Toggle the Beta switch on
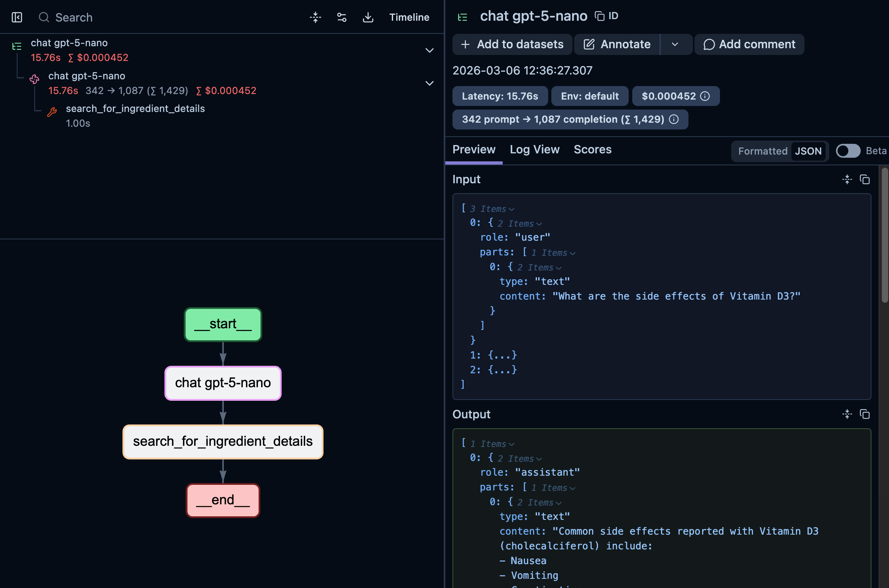 coord(848,151)
